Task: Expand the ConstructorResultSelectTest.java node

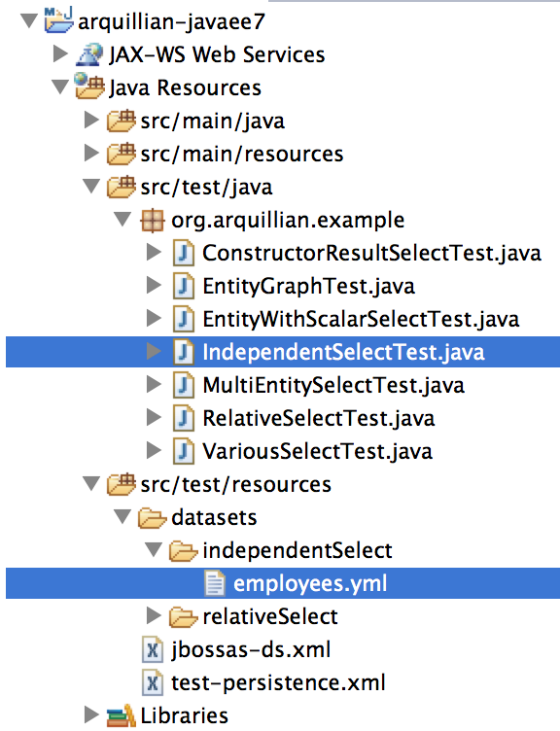Action: (154, 252)
